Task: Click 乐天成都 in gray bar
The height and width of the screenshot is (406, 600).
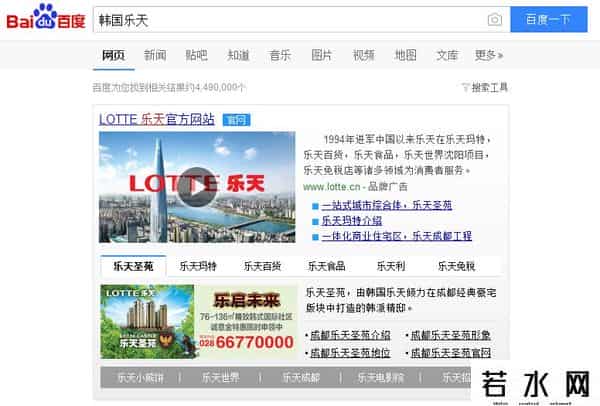Action: tap(301, 378)
